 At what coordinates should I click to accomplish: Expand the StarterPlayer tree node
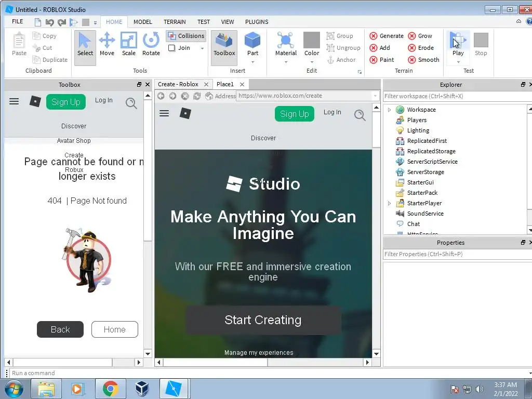coord(389,203)
